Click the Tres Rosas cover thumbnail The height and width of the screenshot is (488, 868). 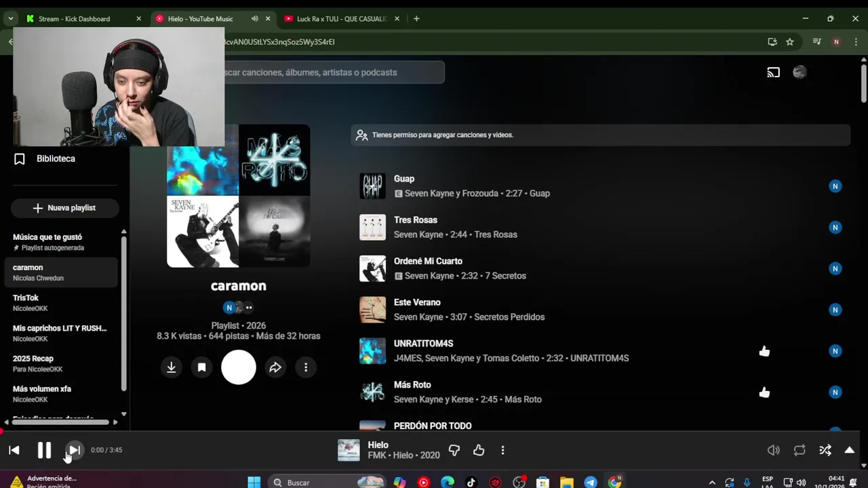pos(372,228)
